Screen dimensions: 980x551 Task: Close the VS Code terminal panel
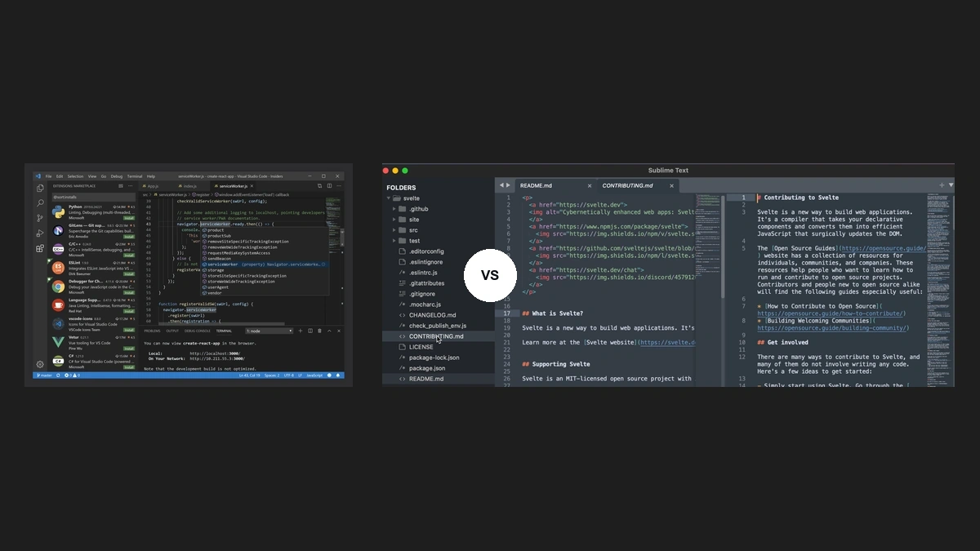[339, 331]
